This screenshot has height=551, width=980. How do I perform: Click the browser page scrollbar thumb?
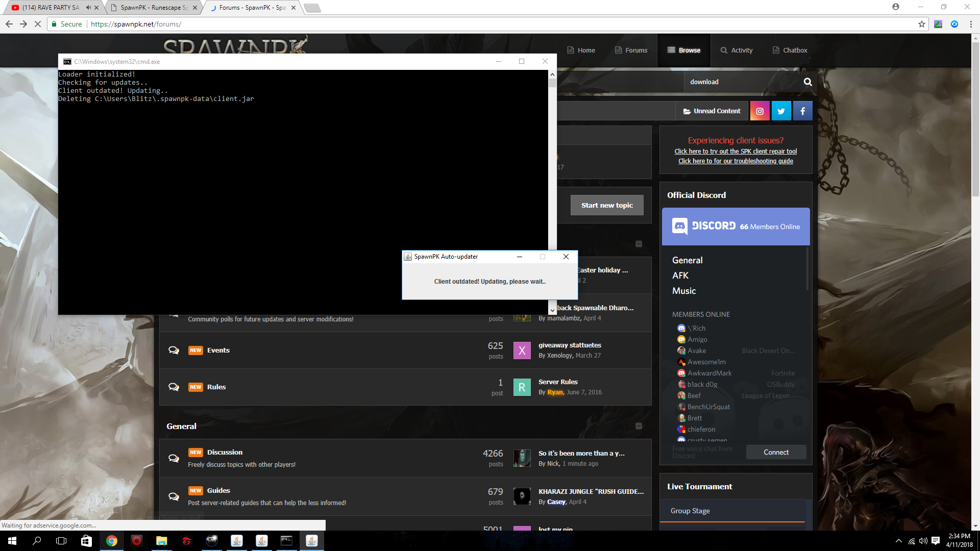975,119
